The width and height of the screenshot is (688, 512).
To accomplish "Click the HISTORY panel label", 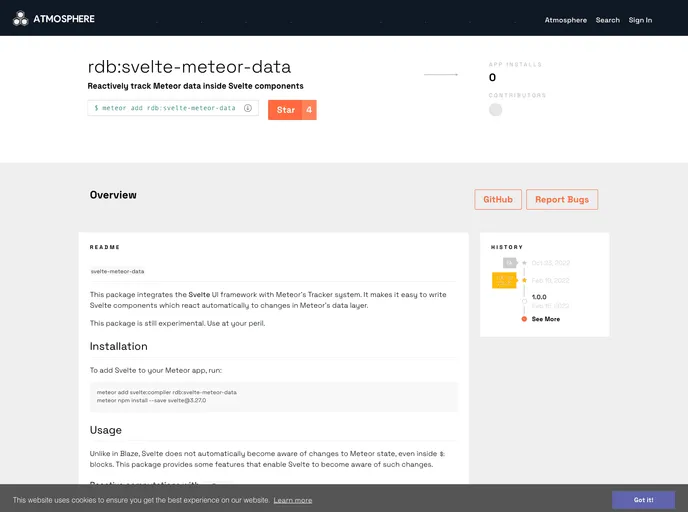I will click(507, 247).
